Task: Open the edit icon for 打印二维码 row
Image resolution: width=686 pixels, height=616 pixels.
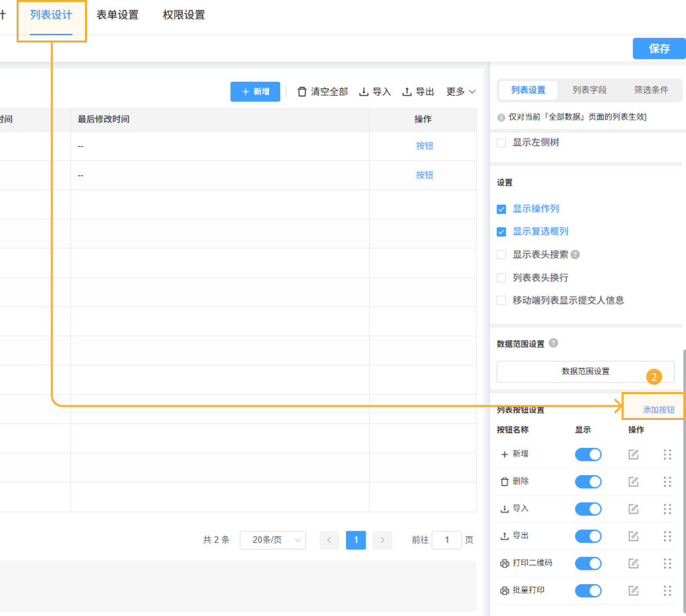Action: tap(633, 563)
